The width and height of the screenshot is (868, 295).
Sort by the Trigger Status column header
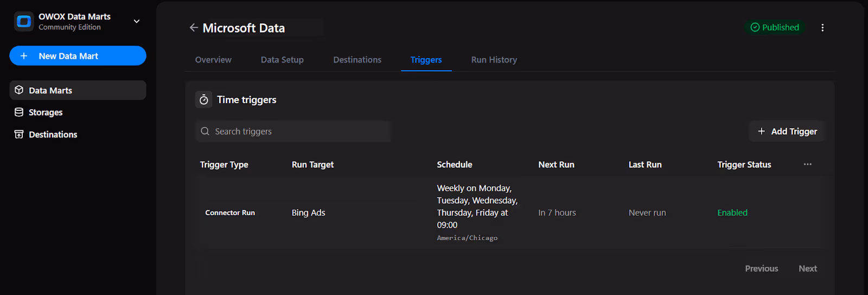(x=744, y=165)
